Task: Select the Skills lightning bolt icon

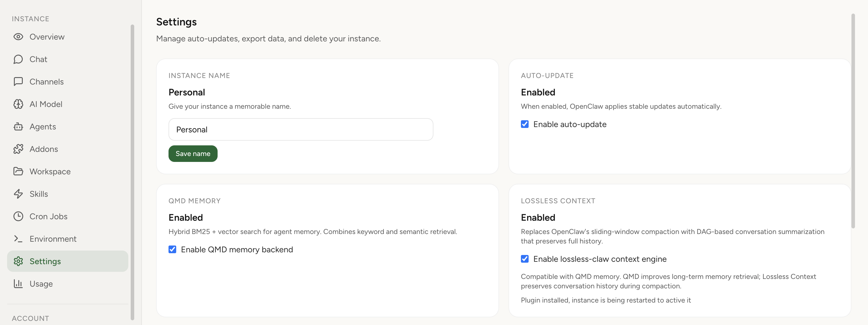Action: 19,194
